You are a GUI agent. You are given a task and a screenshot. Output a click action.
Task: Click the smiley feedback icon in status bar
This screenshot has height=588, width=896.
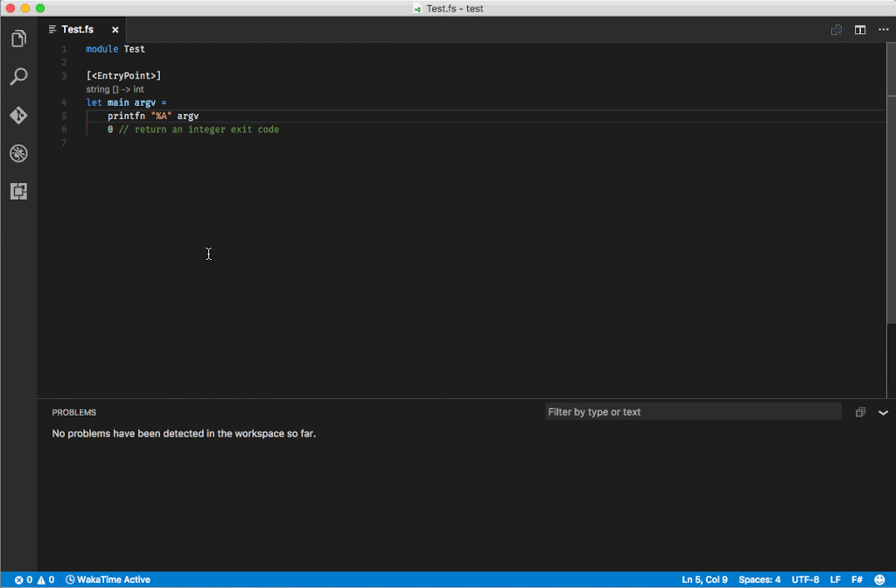(x=880, y=579)
